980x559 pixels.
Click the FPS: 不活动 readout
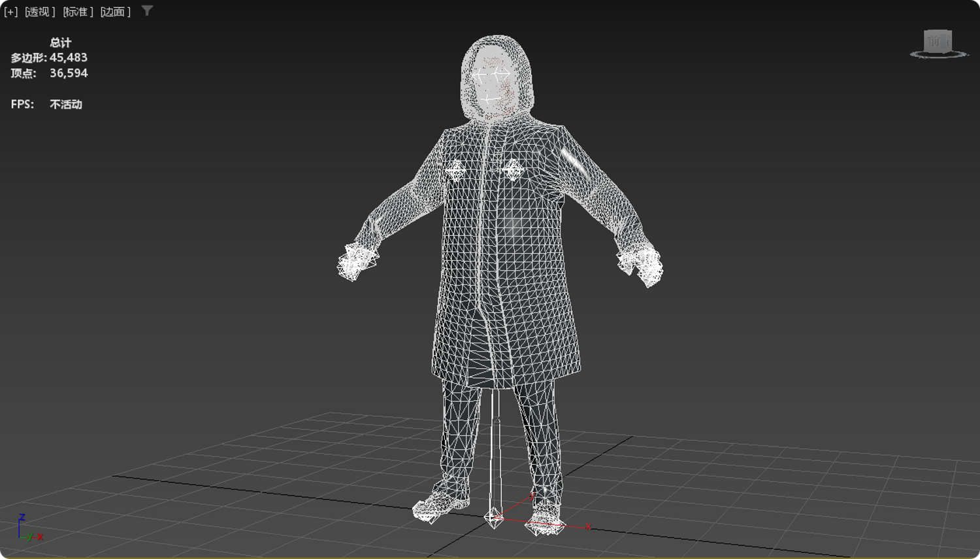46,104
